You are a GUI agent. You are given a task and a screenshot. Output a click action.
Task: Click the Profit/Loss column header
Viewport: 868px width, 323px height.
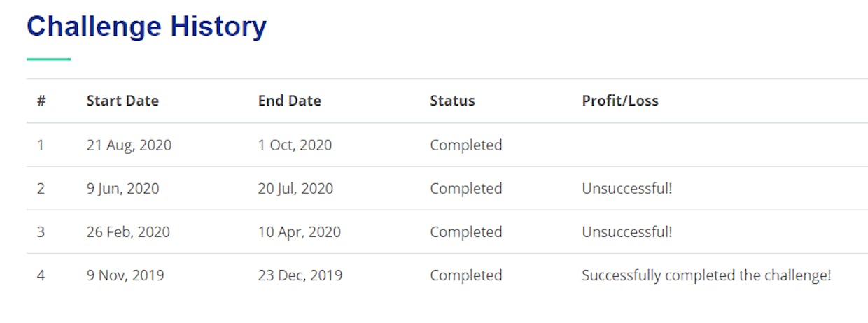(x=620, y=101)
